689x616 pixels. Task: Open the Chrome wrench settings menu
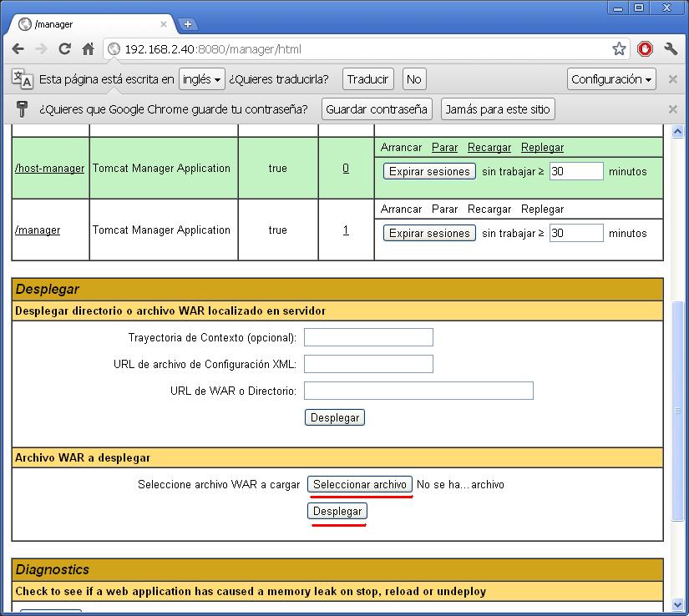(671, 48)
